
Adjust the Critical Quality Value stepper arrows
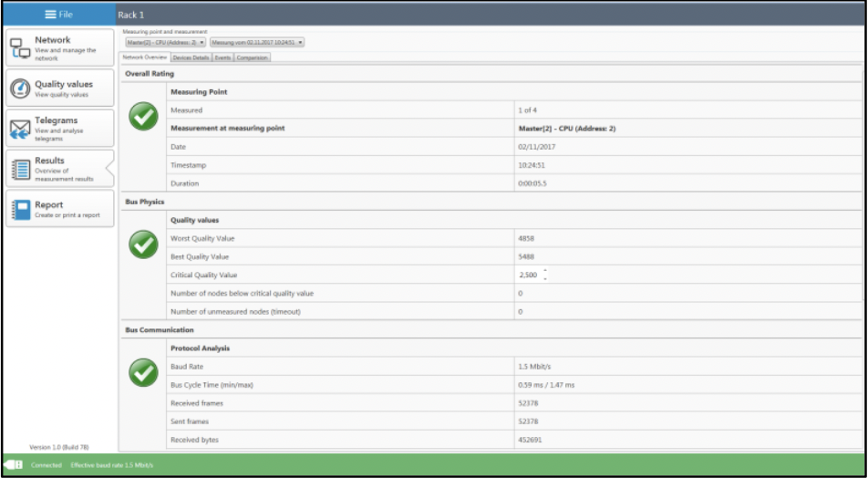[544, 275]
